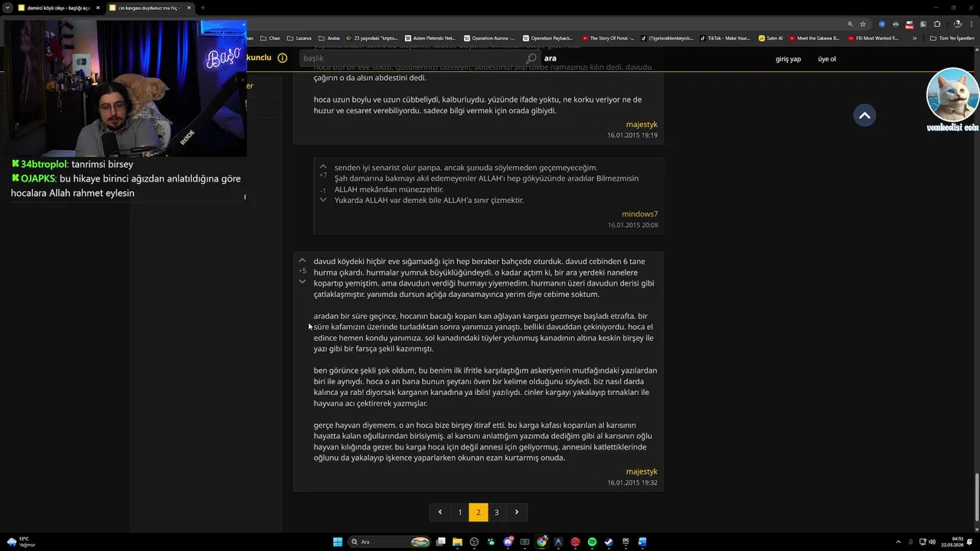Image resolution: width=980 pixels, height=551 pixels.
Task: Open bookmark '23 yaşındaki kripto...'
Action: 372,38
